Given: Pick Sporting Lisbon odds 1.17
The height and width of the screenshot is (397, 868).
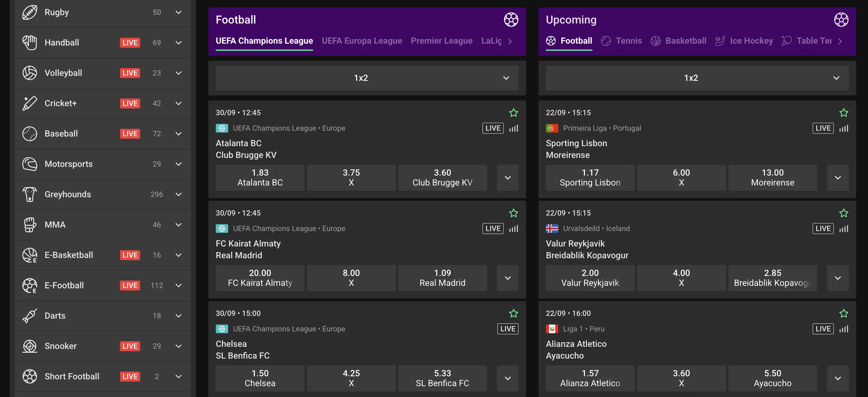Looking at the screenshot, I should tap(590, 177).
